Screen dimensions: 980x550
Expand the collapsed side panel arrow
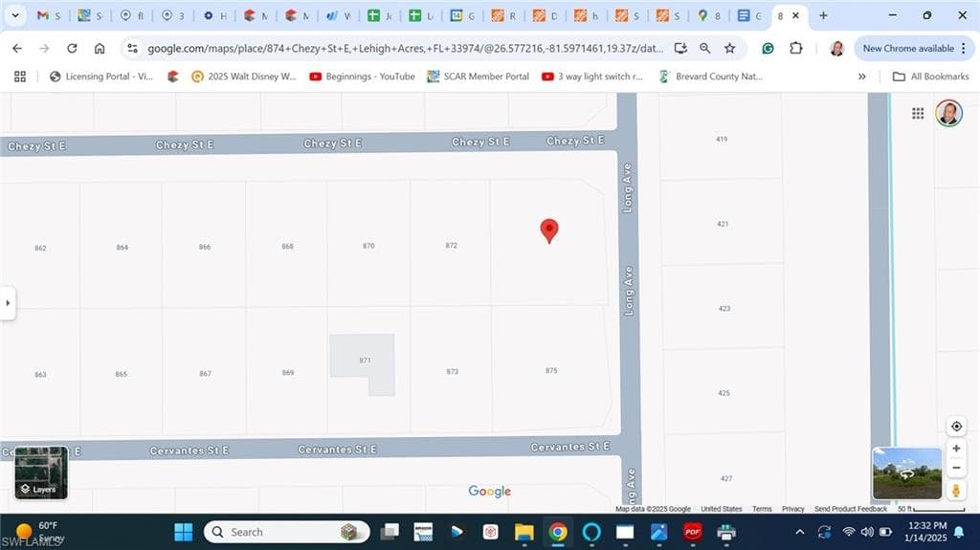click(x=8, y=303)
